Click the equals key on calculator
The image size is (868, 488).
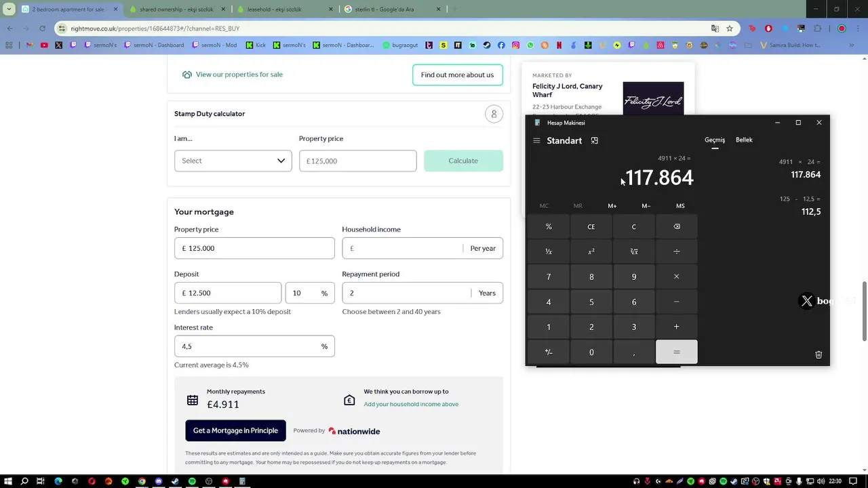tap(677, 352)
